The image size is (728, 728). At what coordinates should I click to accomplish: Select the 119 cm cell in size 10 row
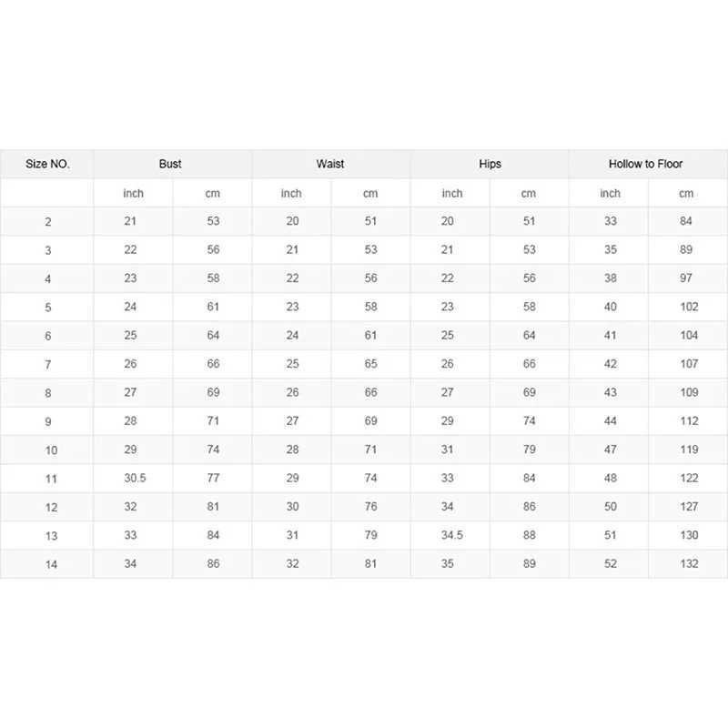(689, 450)
